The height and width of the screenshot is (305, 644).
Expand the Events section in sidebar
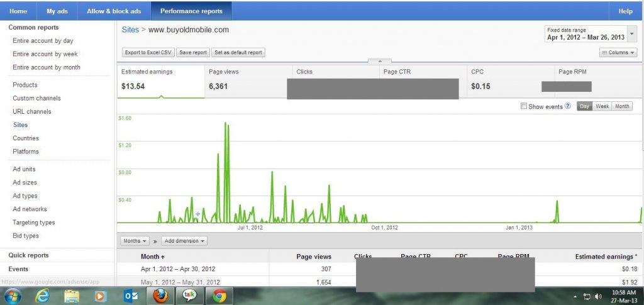(x=18, y=269)
